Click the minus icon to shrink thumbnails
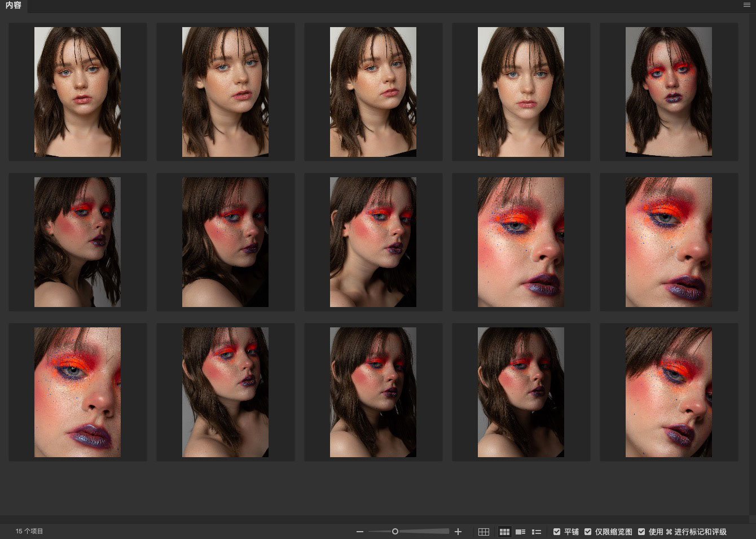Image resolution: width=756 pixels, height=539 pixels. (360, 532)
